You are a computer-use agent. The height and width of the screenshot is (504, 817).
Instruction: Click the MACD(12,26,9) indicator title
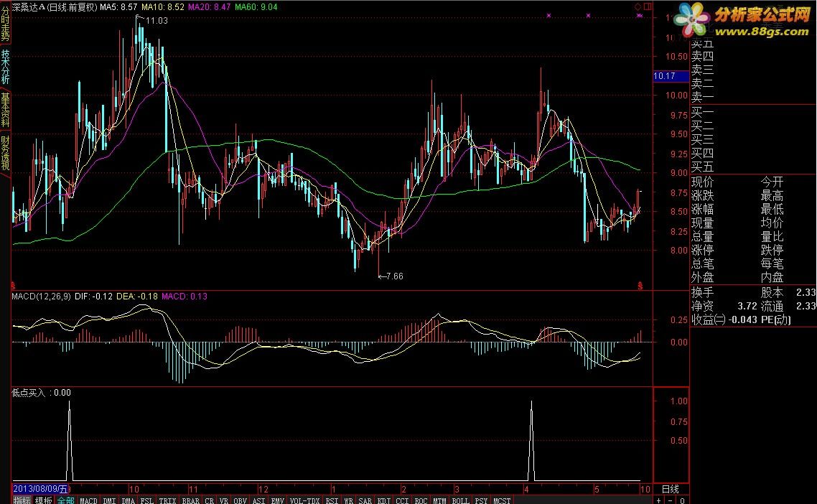tap(41, 297)
